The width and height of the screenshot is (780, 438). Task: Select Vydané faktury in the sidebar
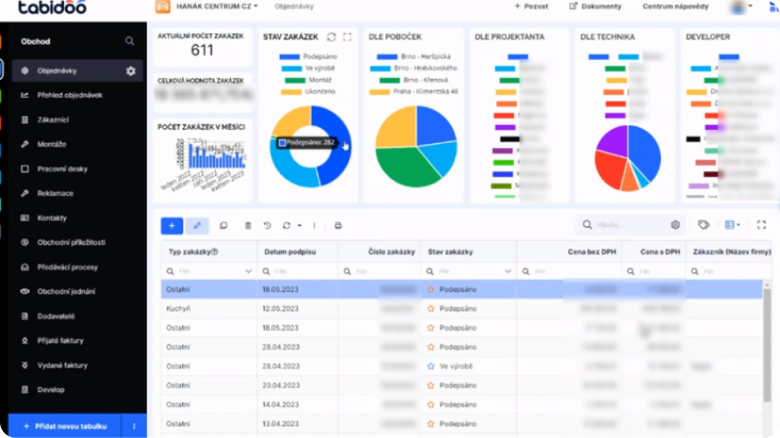[x=64, y=366]
